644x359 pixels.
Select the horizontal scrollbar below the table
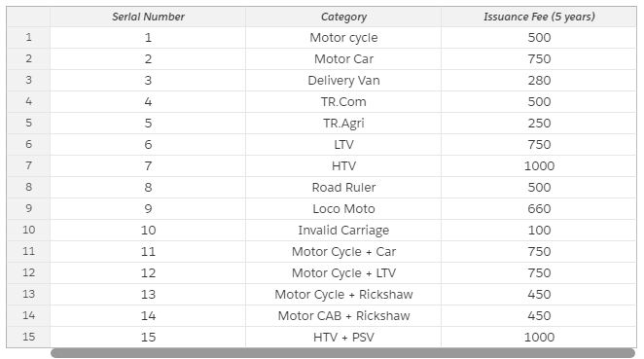click(x=343, y=353)
